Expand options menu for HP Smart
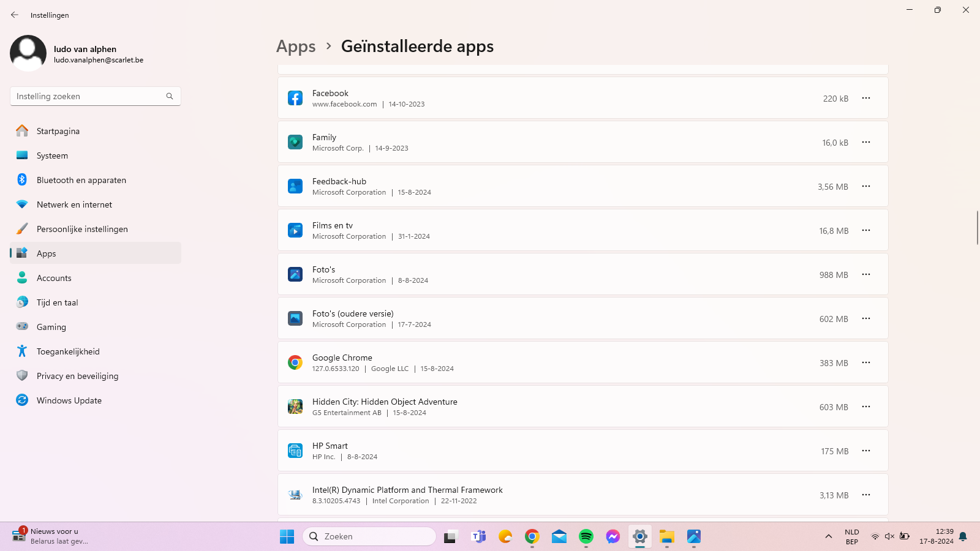The image size is (980, 551). (866, 451)
